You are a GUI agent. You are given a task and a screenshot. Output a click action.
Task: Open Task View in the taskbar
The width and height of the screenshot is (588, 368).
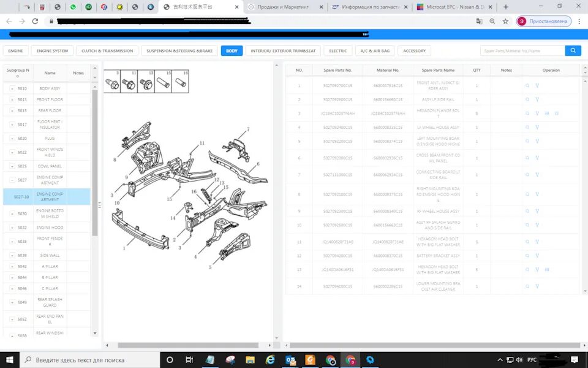[189, 360]
